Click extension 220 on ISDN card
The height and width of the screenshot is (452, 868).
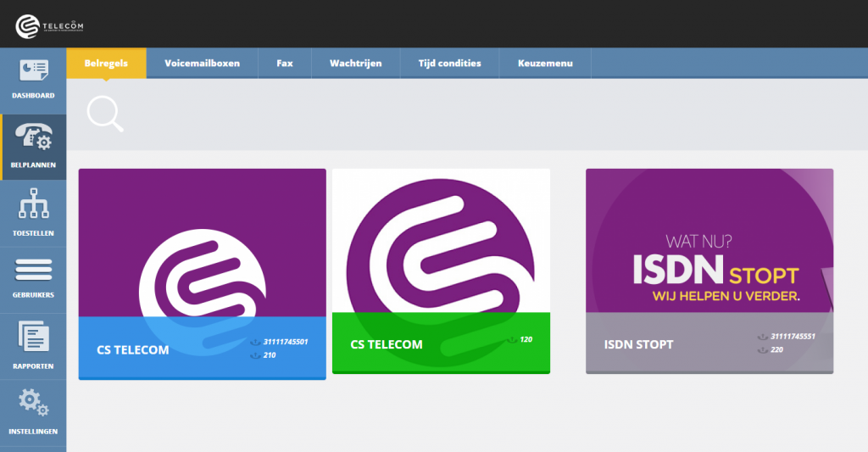click(x=776, y=349)
